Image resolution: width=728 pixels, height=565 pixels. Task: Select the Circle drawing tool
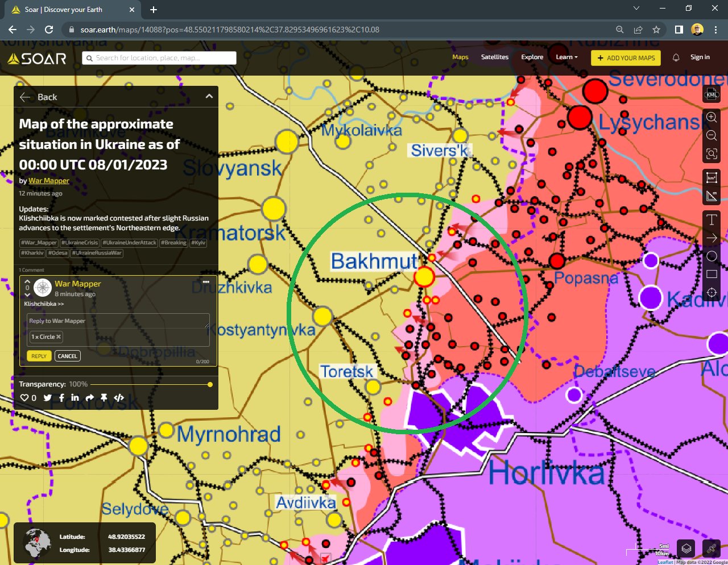coord(712,256)
